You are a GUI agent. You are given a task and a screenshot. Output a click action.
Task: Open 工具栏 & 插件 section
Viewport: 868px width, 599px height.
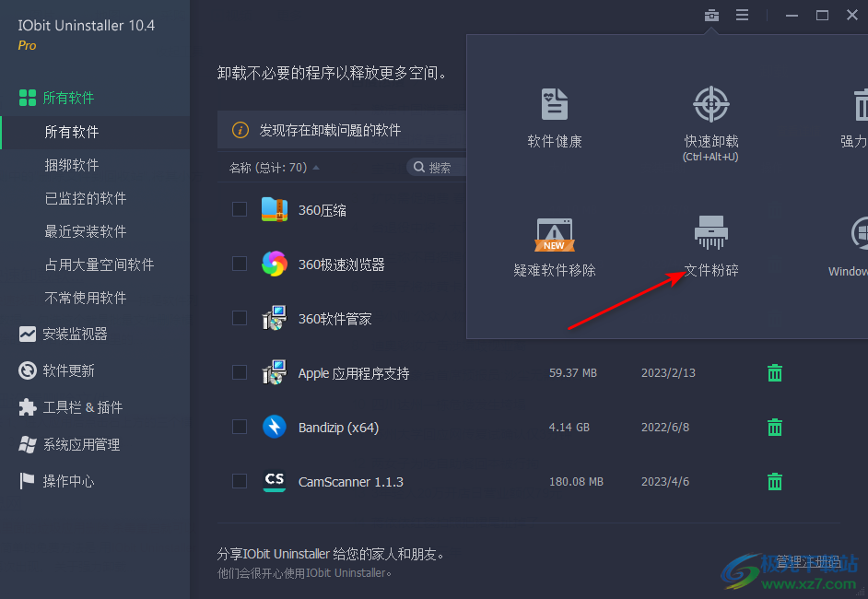[x=70, y=407]
